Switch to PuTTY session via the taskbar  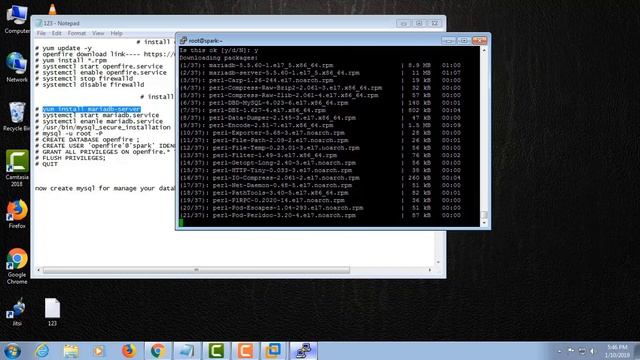(x=303, y=351)
